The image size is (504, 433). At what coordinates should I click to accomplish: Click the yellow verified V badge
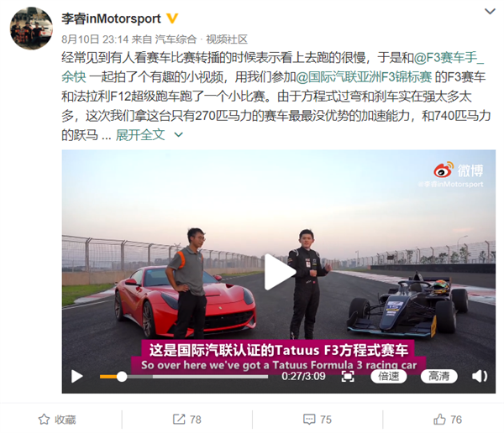tap(172, 18)
